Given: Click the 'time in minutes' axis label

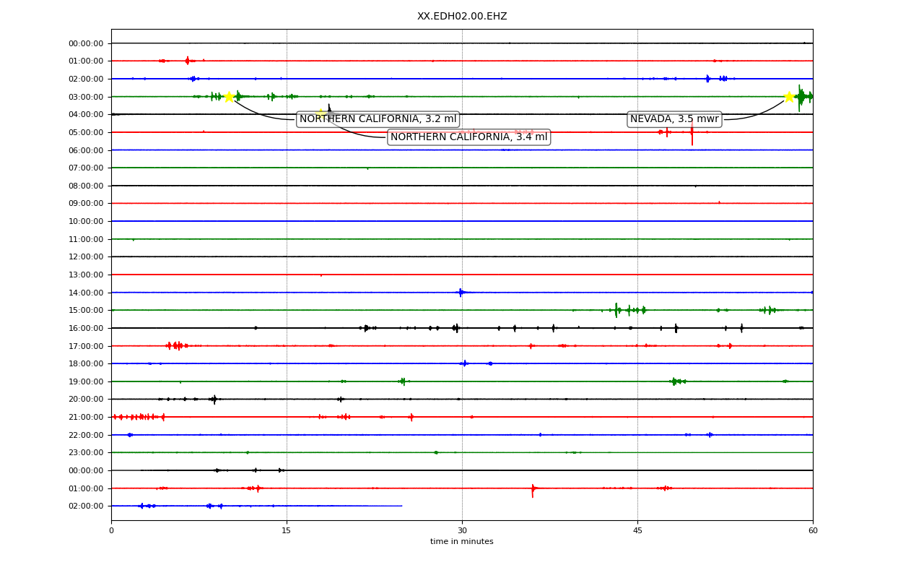Looking at the screenshot, I should [x=462, y=542].
